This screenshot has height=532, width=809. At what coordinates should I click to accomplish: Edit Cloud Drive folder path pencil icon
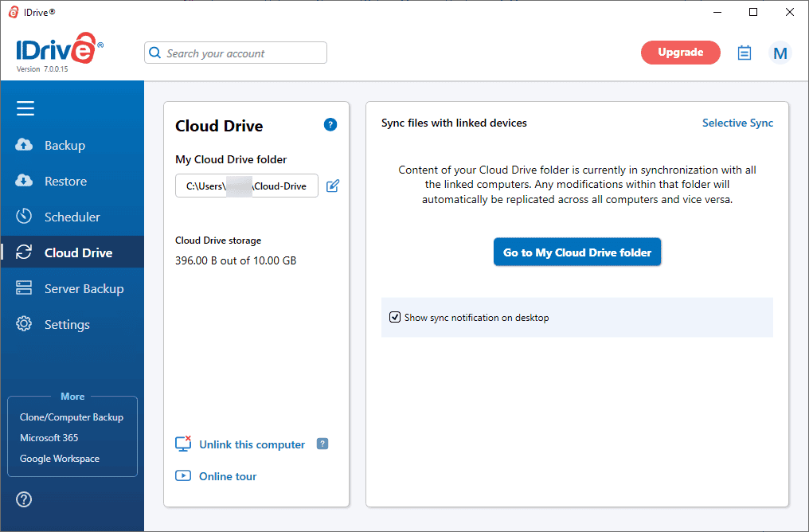333,186
